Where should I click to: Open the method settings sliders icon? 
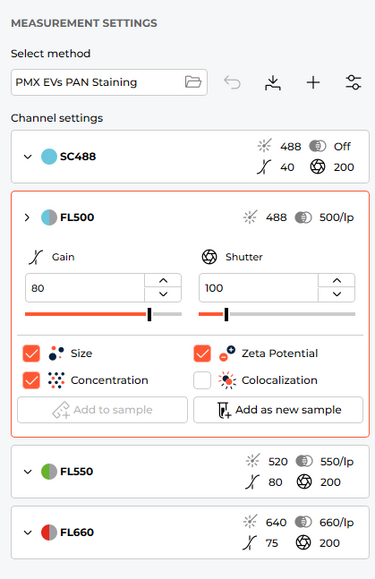tap(353, 82)
